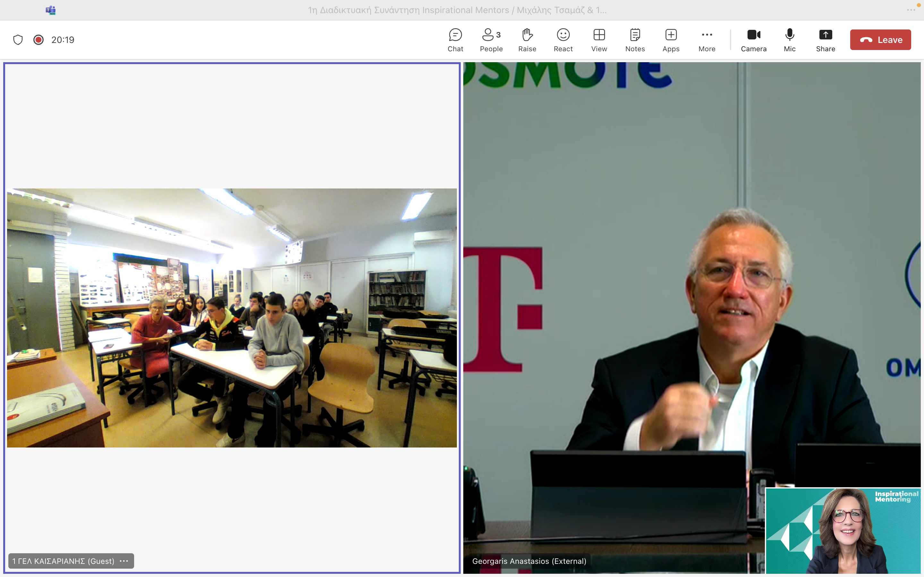The image size is (924, 577).
Task: Toggle the Camera off
Action: coord(753,40)
